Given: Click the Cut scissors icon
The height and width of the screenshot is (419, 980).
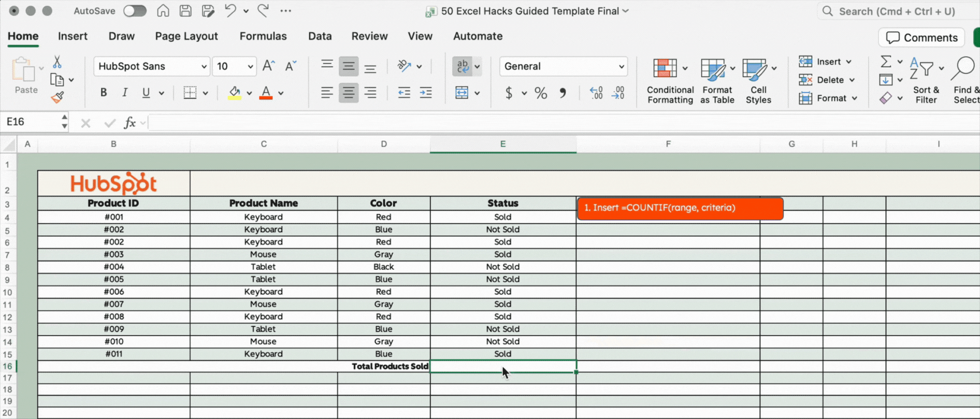Looking at the screenshot, I should tap(57, 62).
